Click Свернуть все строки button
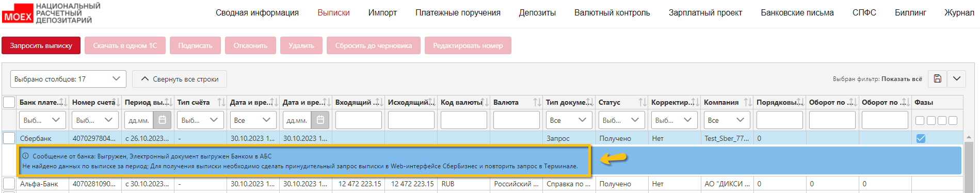Screen dimensions: 980x193 [180, 79]
